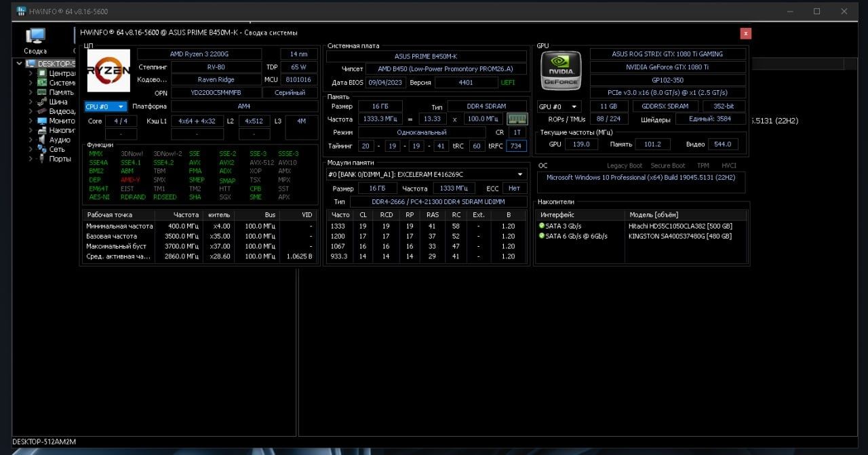The height and width of the screenshot is (455, 868).
Task: Click the green UEFI label
Action: click(507, 83)
